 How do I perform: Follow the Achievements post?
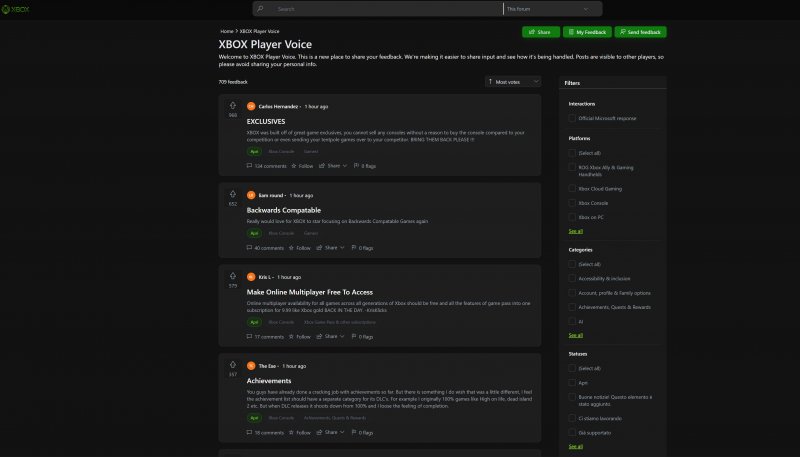(x=299, y=433)
